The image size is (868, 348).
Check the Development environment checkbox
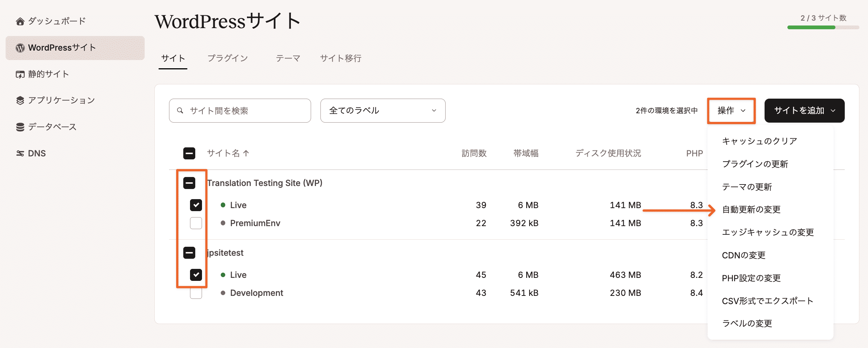196,293
